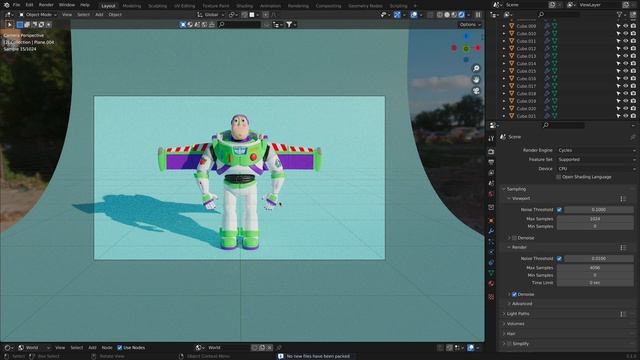
Task: Select the box select tool icon
Action: tap(20, 24)
